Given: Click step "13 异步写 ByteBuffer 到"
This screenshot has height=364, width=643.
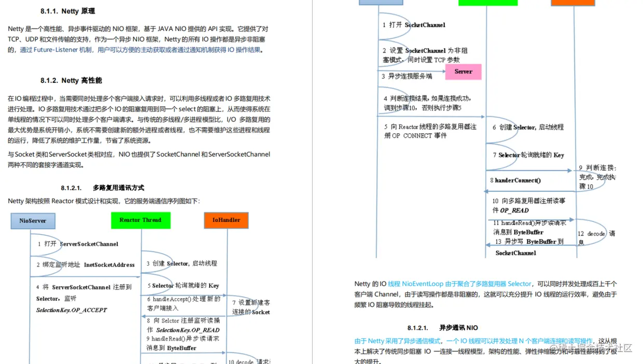Looking at the screenshot, I should [x=529, y=242].
